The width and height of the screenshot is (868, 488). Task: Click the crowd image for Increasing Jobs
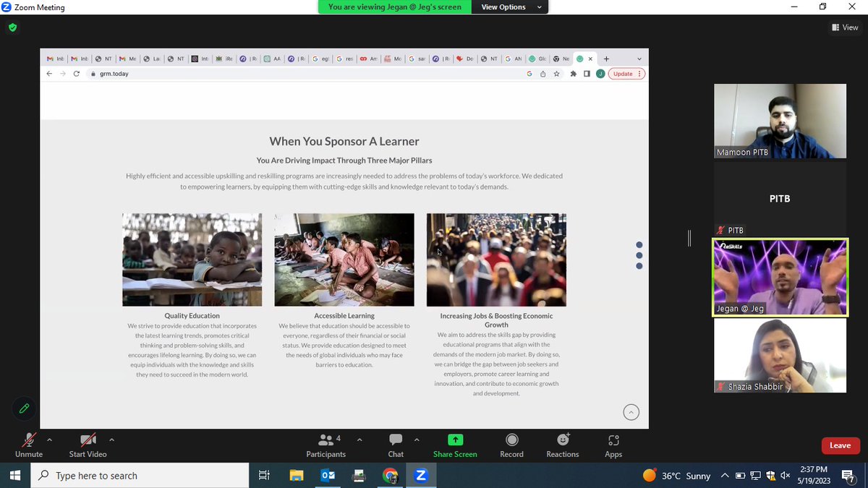[496, 260]
